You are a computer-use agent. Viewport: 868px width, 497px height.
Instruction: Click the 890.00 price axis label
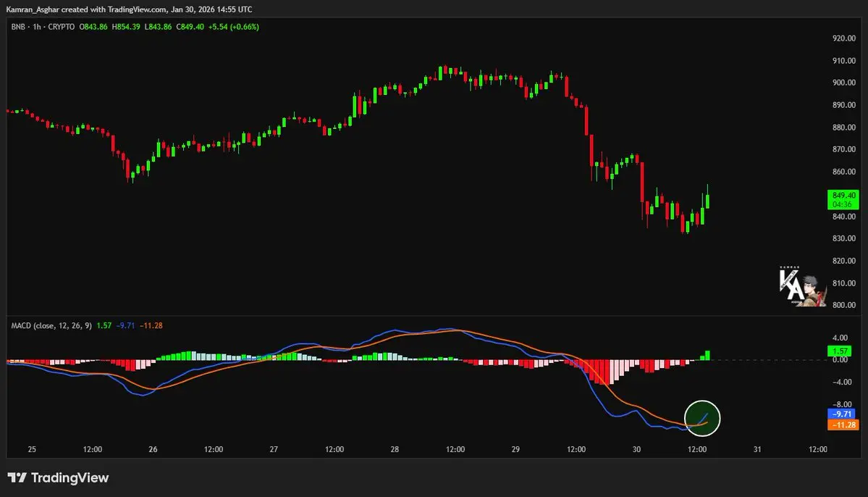point(844,105)
